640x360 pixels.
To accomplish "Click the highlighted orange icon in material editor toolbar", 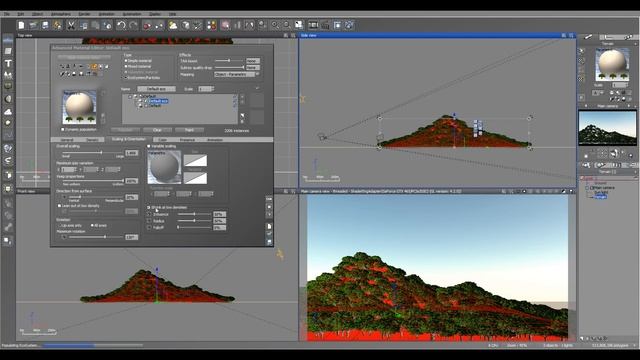I will 94,66.
